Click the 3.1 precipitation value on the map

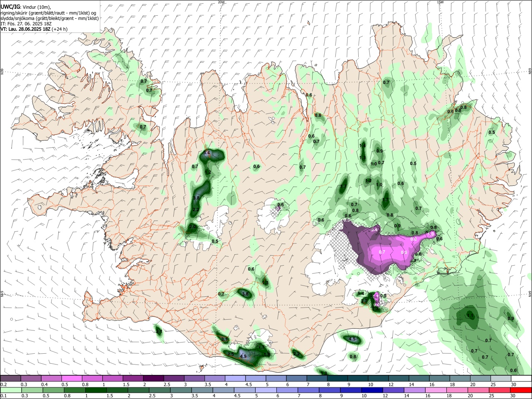click(225, 340)
